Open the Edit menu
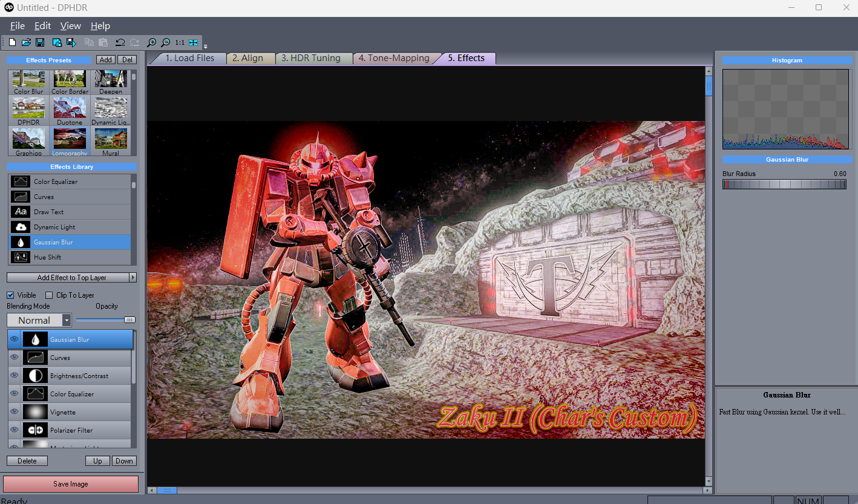The height and width of the screenshot is (504, 858). pyautogui.click(x=42, y=25)
